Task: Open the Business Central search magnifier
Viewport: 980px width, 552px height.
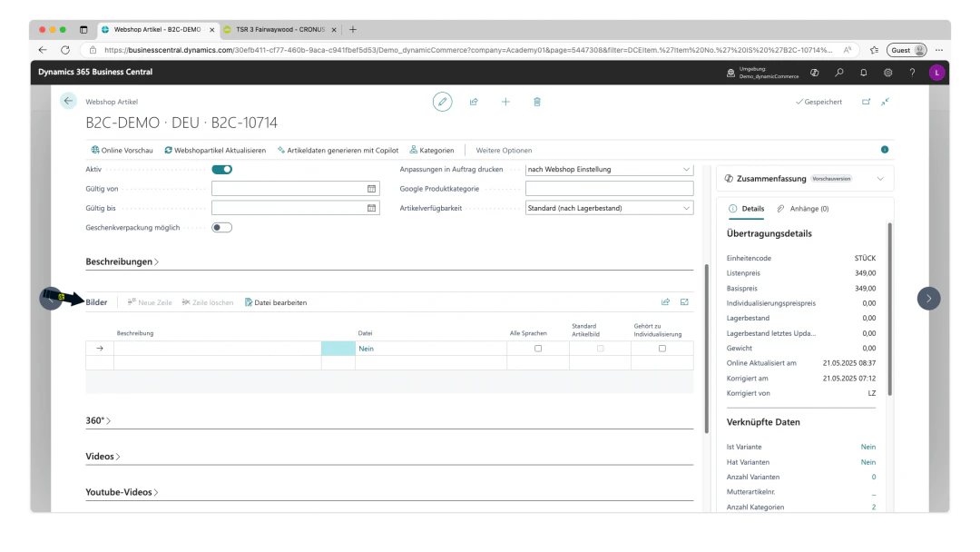Action: coord(838,73)
